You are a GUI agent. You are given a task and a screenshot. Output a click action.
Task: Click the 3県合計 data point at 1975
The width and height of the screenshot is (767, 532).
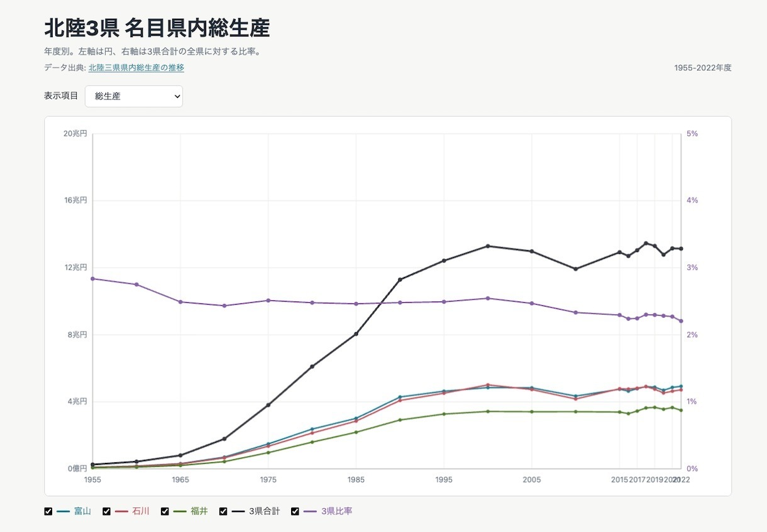point(268,405)
